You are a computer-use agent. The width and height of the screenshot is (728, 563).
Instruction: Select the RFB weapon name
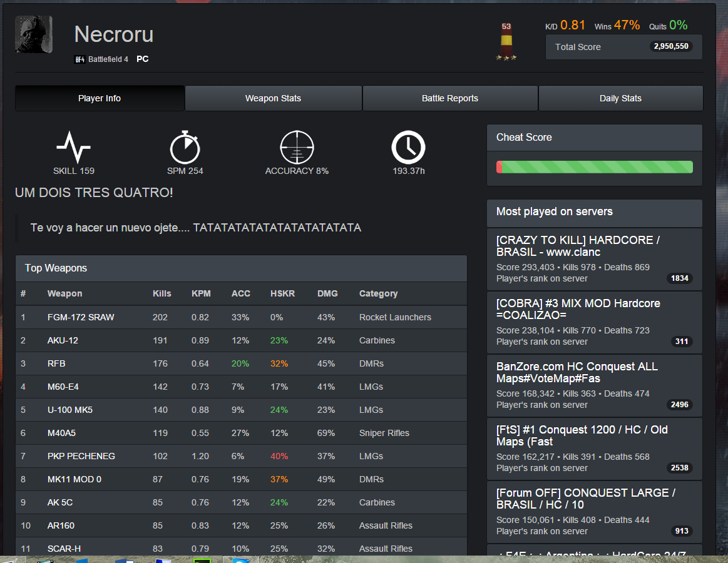pyautogui.click(x=56, y=363)
